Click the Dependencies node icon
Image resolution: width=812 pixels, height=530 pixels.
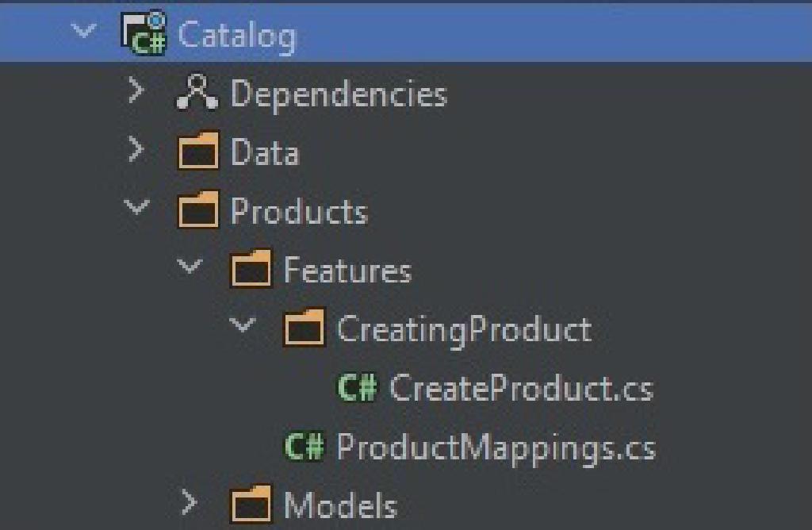click(x=197, y=94)
